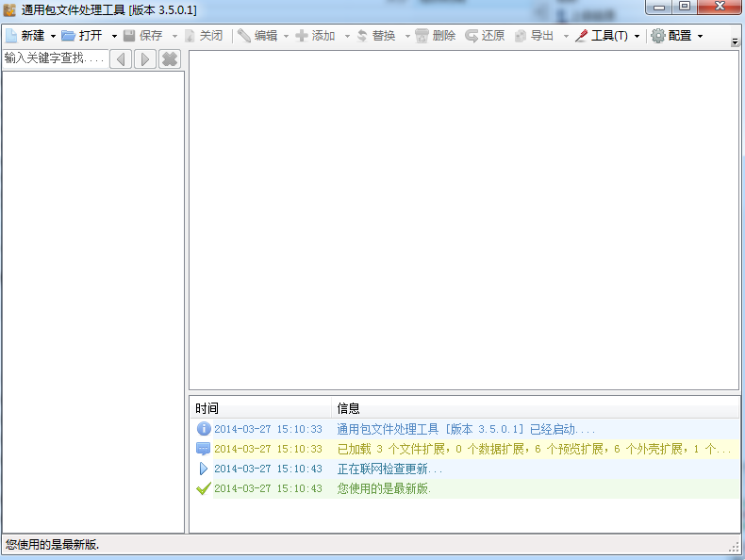The image size is (745, 560).
Task: Click the blue info icon in the log
Action: click(x=204, y=428)
